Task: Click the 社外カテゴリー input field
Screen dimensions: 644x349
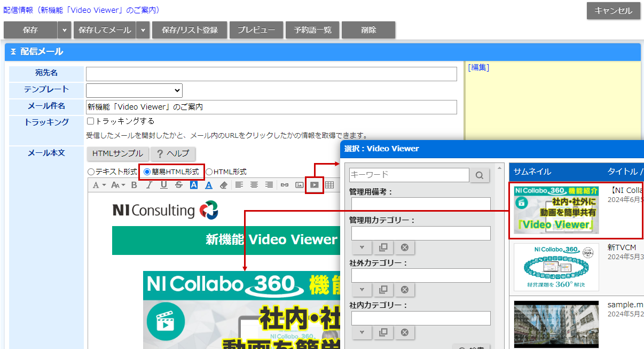Action: [421, 275]
